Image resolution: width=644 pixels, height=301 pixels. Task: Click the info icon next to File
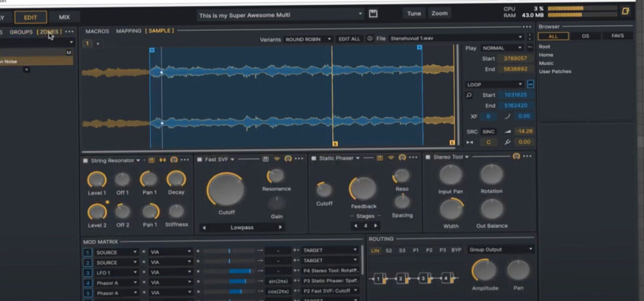click(370, 39)
